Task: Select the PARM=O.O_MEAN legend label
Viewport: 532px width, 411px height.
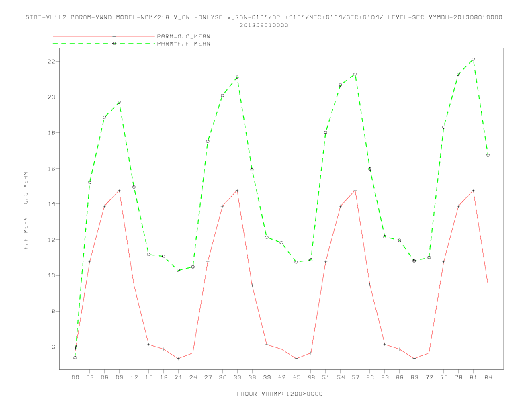Action: pyautogui.click(x=183, y=36)
